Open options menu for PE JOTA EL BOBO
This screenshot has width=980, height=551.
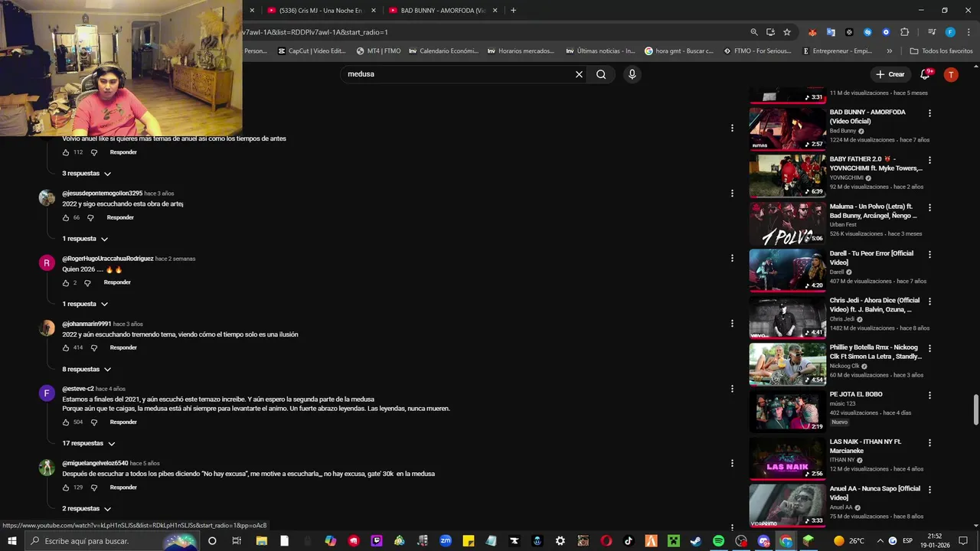(x=929, y=396)
